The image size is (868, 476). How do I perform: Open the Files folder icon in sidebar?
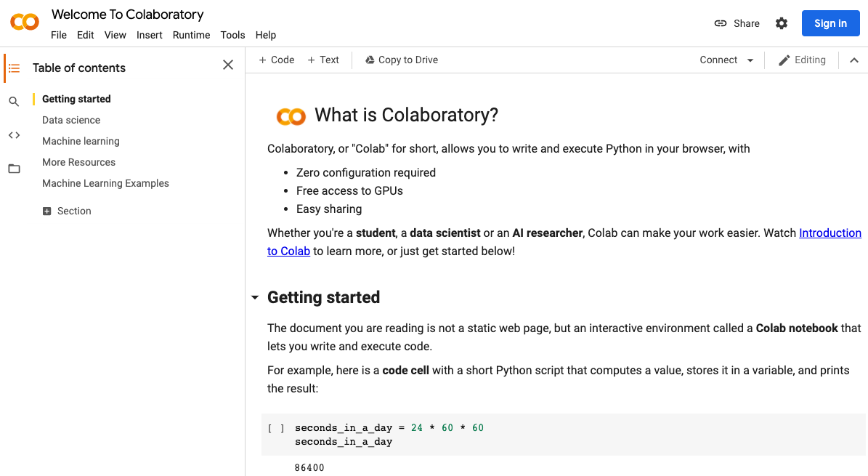[x=14, y=169]
